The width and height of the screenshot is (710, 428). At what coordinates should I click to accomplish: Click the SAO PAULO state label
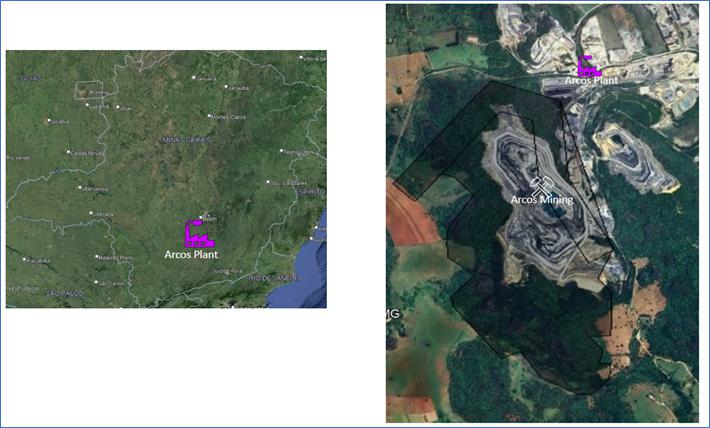(x=64, y=292)
